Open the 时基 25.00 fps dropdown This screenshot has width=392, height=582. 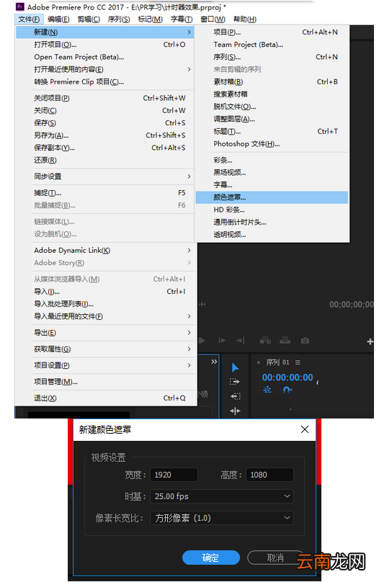222,496
